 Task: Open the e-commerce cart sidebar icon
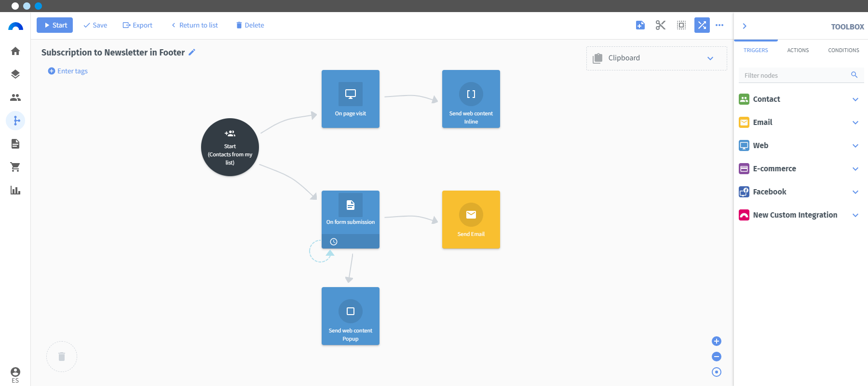point(15,167)
